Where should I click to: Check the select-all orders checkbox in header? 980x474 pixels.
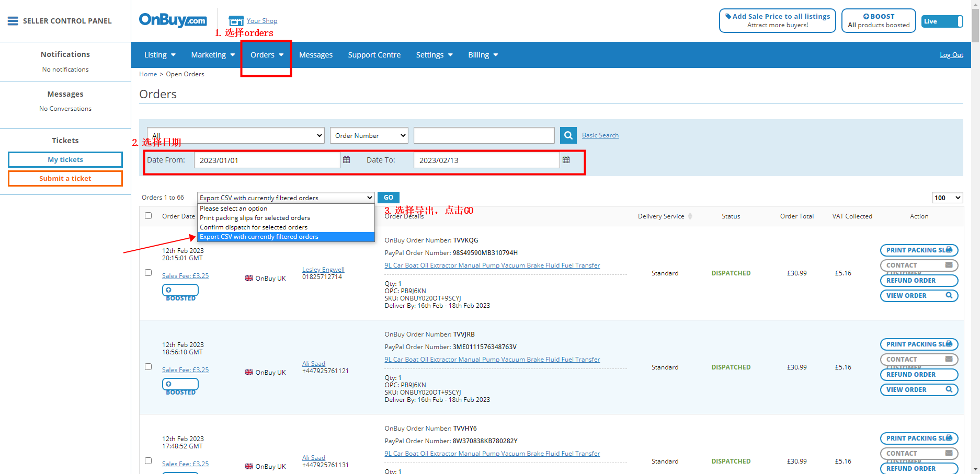point(149,216)
